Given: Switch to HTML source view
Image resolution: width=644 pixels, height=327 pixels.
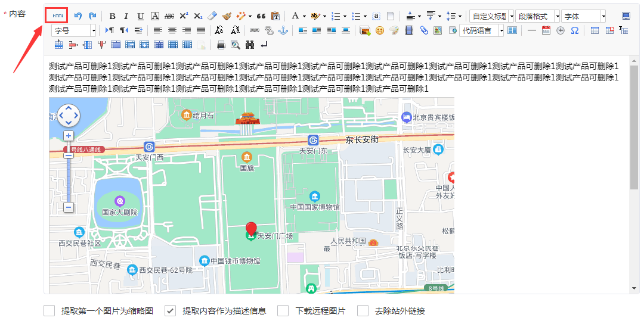Looking at the screenshot, I should (57, 16).
